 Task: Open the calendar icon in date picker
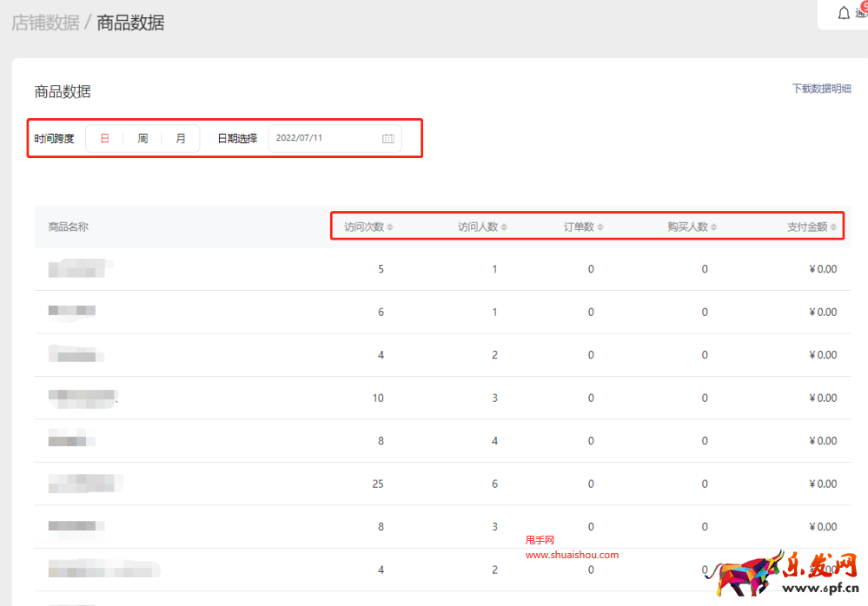pyautogui.click(x=388, y=138)
